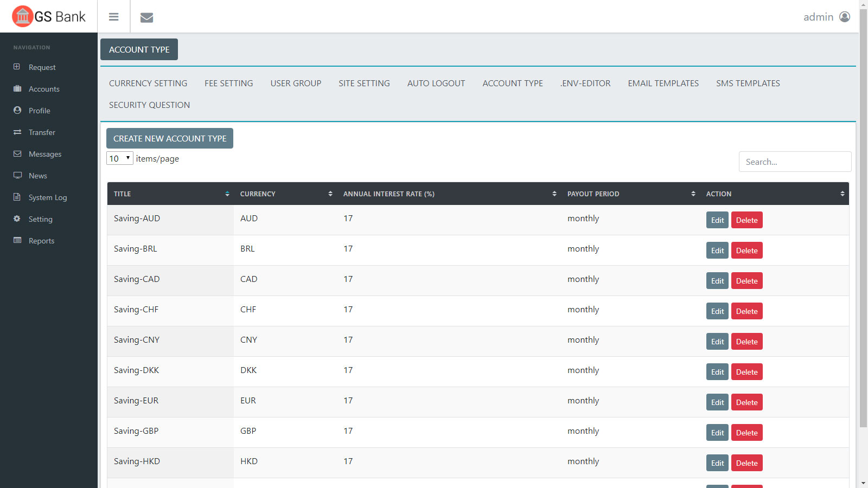Switch to Currency Setting tab

(148, 84)
